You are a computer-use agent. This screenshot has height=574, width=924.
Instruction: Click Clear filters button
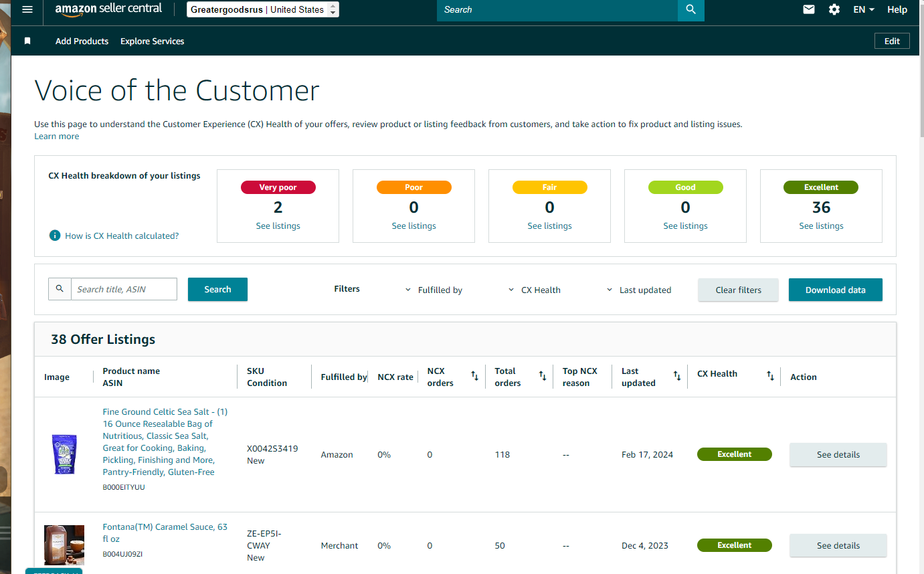[738, 290]
